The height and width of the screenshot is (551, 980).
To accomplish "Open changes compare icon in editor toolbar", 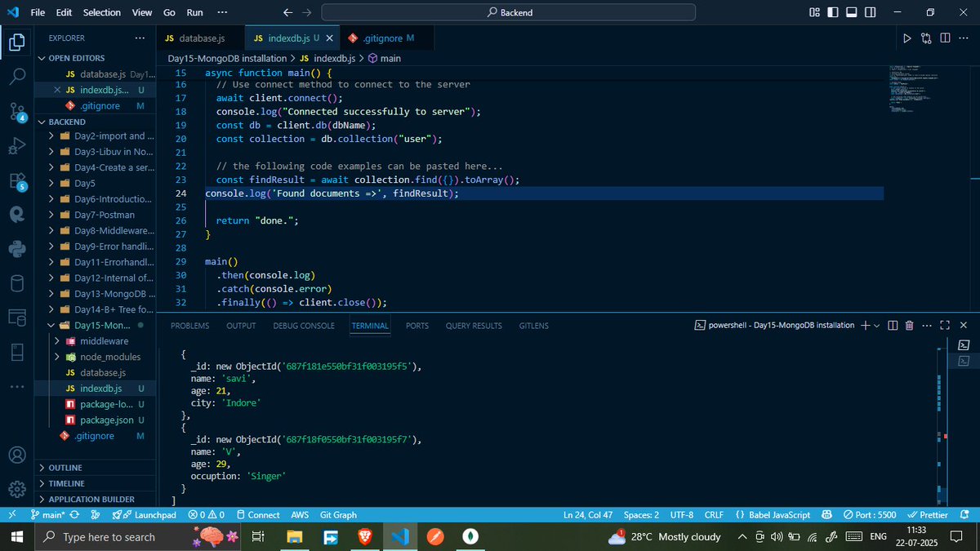I will 926,38.
